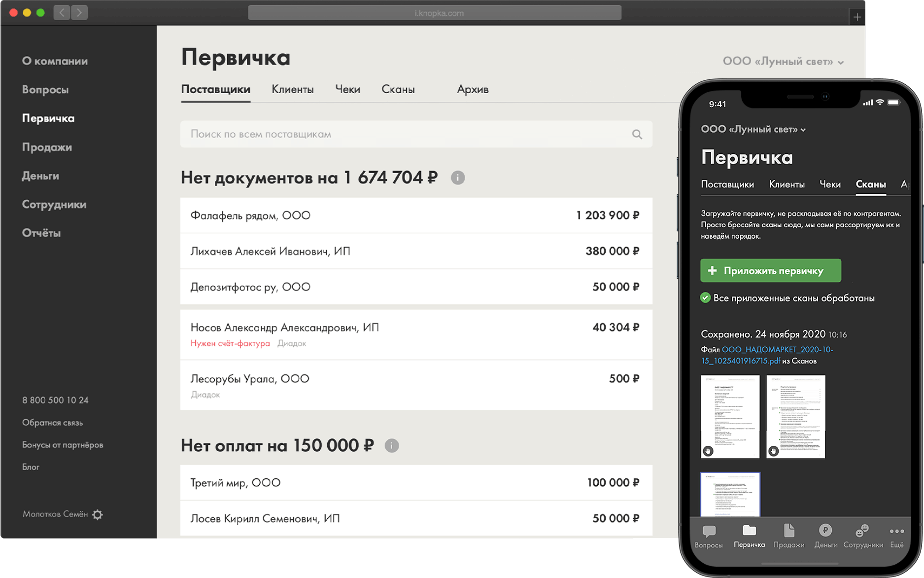Open ООО_НАДОМАРКЕТ pdf file link on phone
The height and width of the screenshot is (578, 924).
pyautogui.click(x=767, y=355)
